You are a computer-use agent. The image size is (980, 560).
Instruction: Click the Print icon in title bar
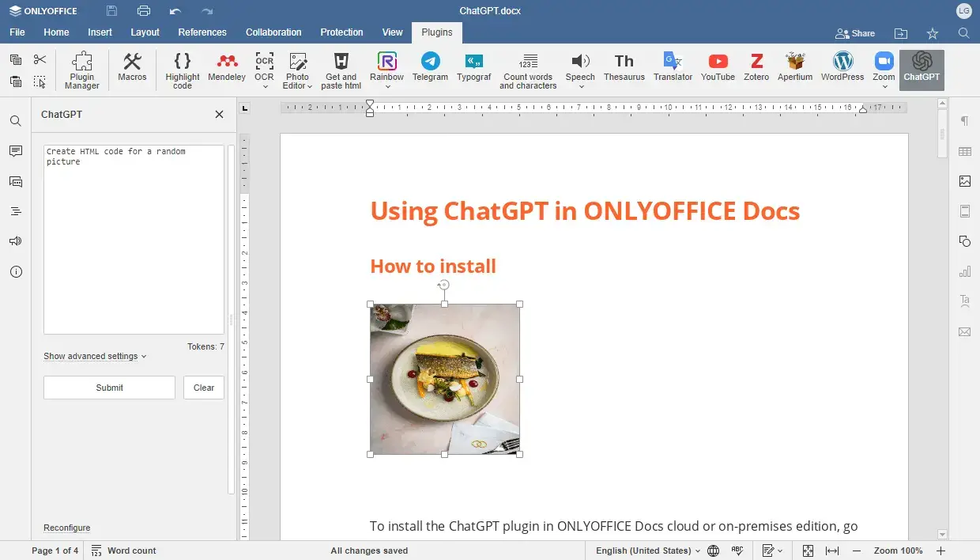coord(144,11)
